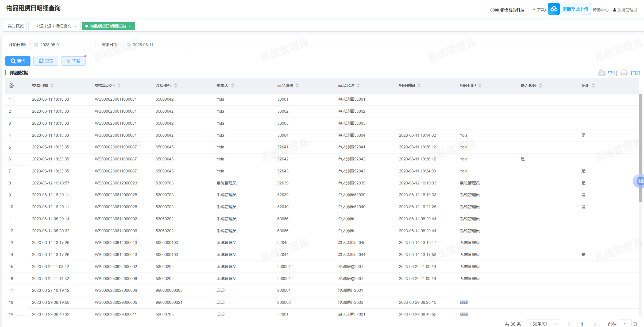
Task: Switch to 实时概览 tab
Action: (16, 26)
